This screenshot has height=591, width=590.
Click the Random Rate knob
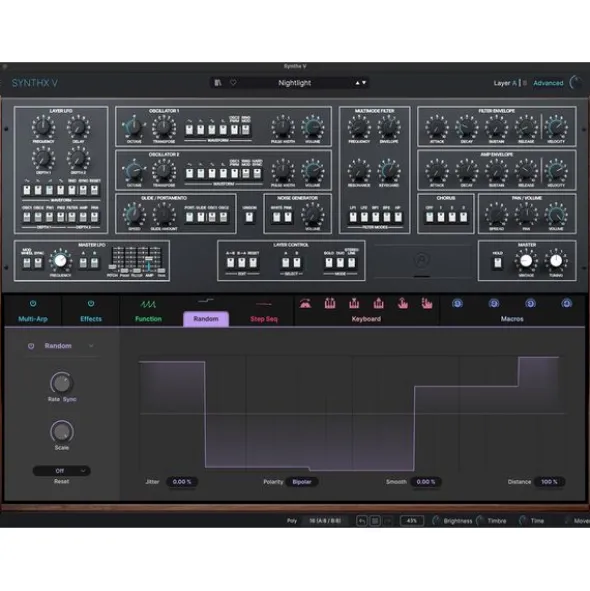61,384
